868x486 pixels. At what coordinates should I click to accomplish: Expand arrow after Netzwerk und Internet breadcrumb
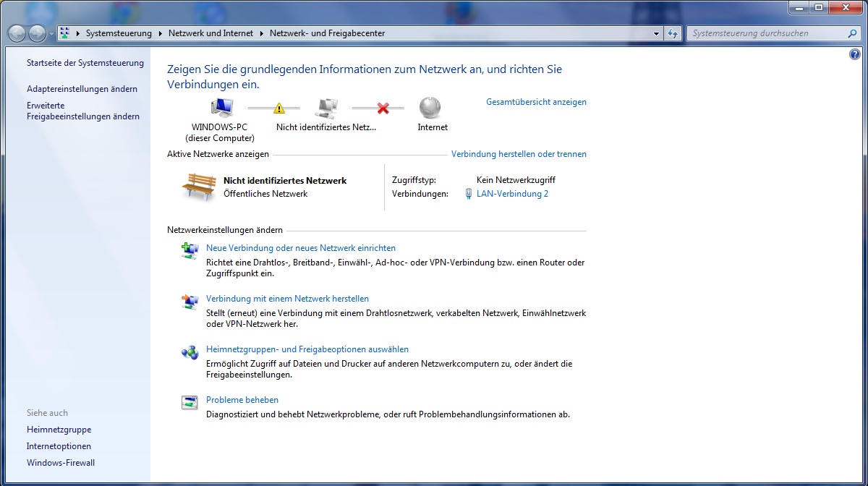pos(261,33)
